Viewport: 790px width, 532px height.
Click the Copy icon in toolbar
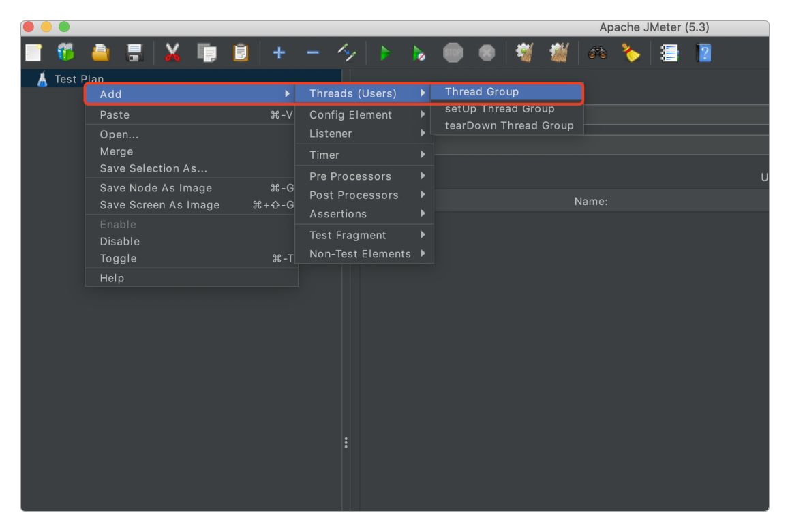(207, 52)
